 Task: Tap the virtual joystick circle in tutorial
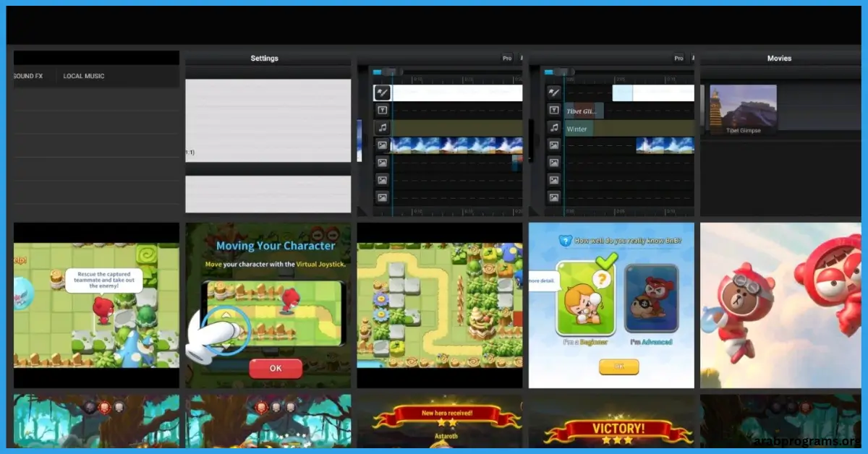(226, 329)
